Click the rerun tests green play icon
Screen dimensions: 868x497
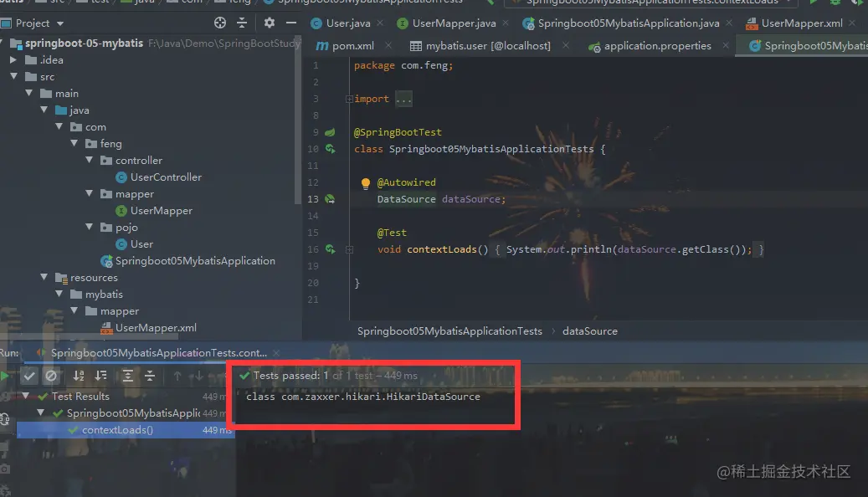(4, 376)
